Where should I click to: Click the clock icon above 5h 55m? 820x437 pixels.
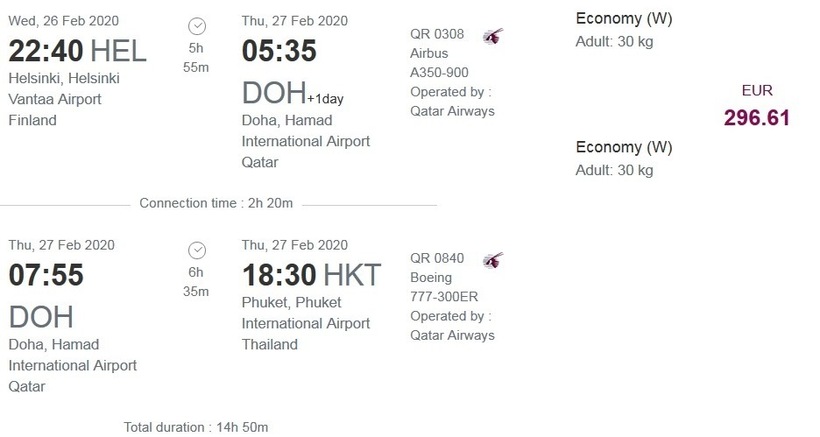tap(198, 26)
